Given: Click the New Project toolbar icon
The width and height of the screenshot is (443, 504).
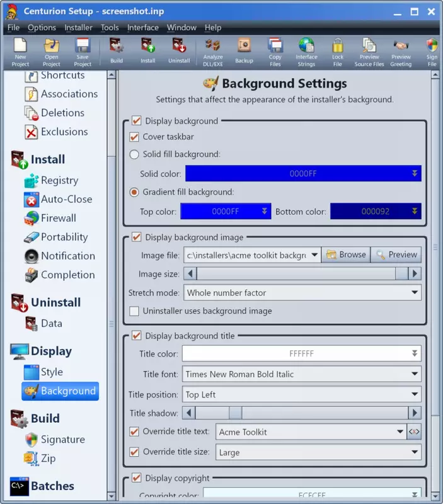Looking at the screenshot, I should [x=20, y=52].
